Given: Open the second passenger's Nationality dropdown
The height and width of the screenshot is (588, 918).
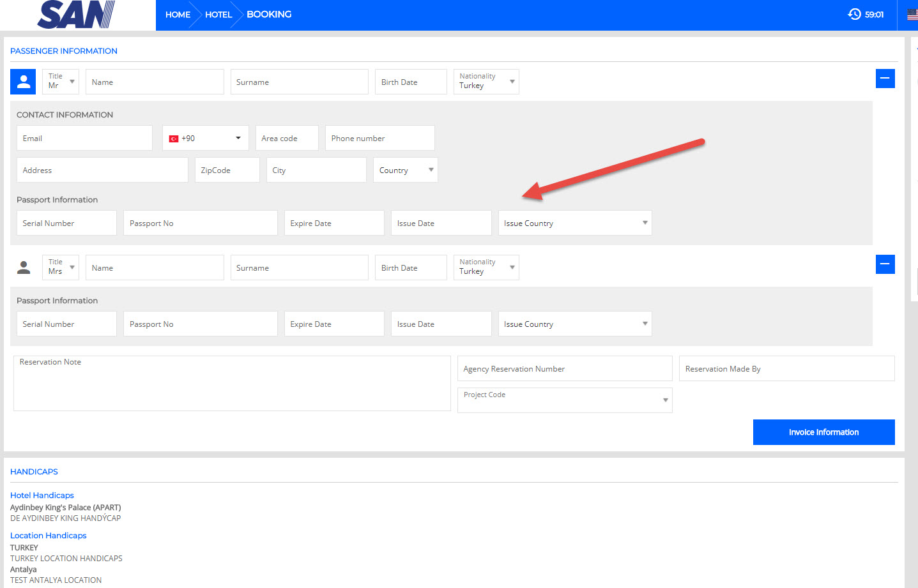Looking at the screenshot, I should 486,268.
